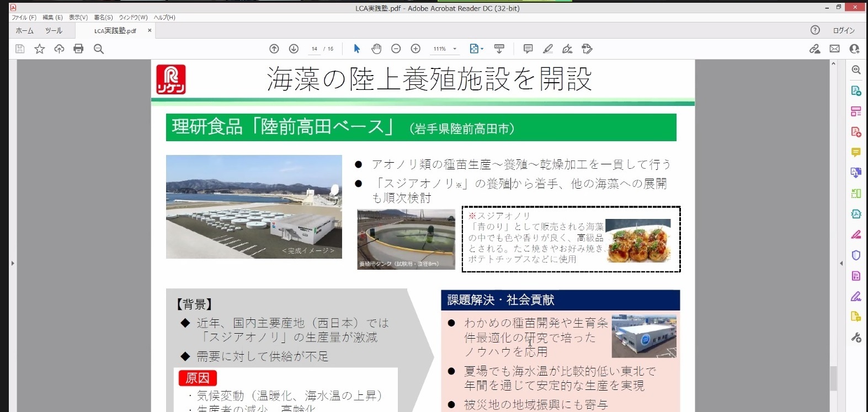Viewport: 868px width, 412px height.
Task: Open the search tools magnifier in right pane
Action: pyautogui.click(x=856, y=70)
